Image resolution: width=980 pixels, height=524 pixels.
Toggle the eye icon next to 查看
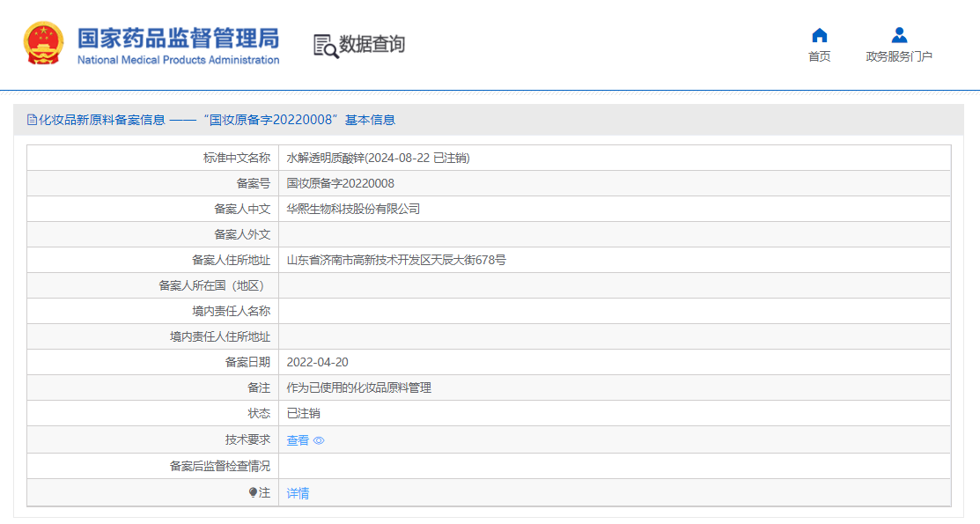(x=319, y=439)
